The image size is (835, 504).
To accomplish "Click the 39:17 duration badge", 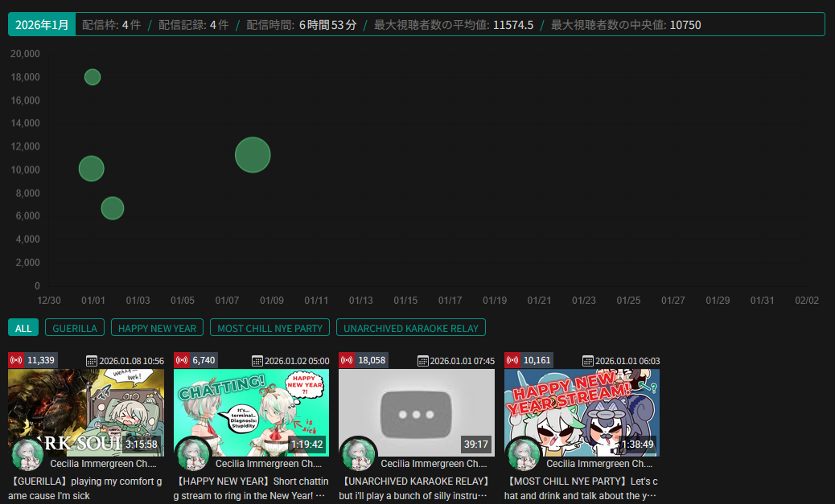I will (x=476, y=445).
